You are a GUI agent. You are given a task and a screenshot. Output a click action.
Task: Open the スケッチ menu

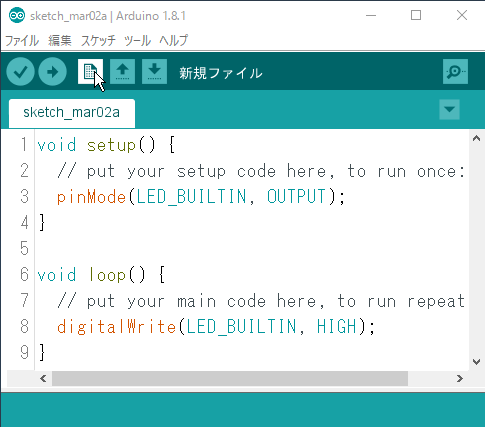[x=98, y=41]
